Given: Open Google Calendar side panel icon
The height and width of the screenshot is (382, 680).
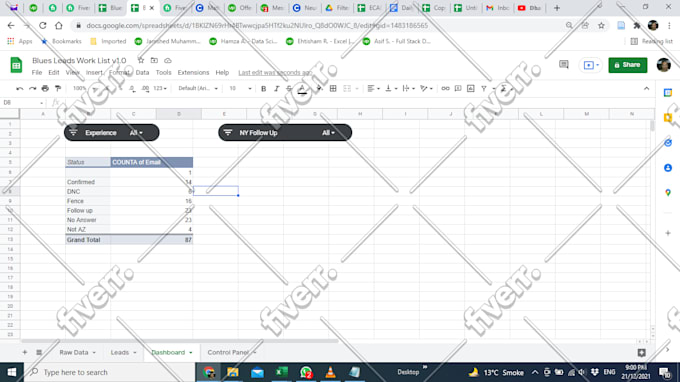Looking at the screenshot, I should (x=668, y=93).
